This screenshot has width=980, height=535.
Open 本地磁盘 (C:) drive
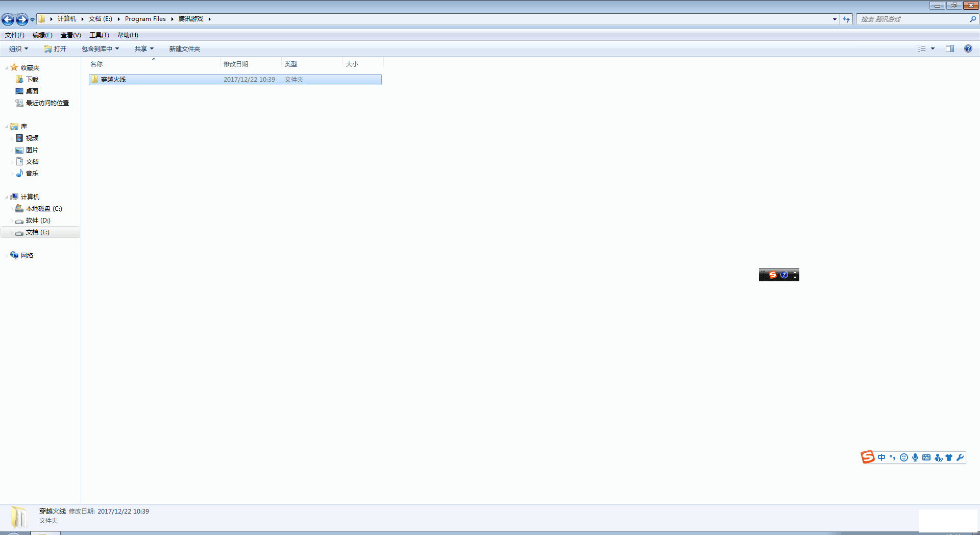pyautogui.click(x=44, y=209)
